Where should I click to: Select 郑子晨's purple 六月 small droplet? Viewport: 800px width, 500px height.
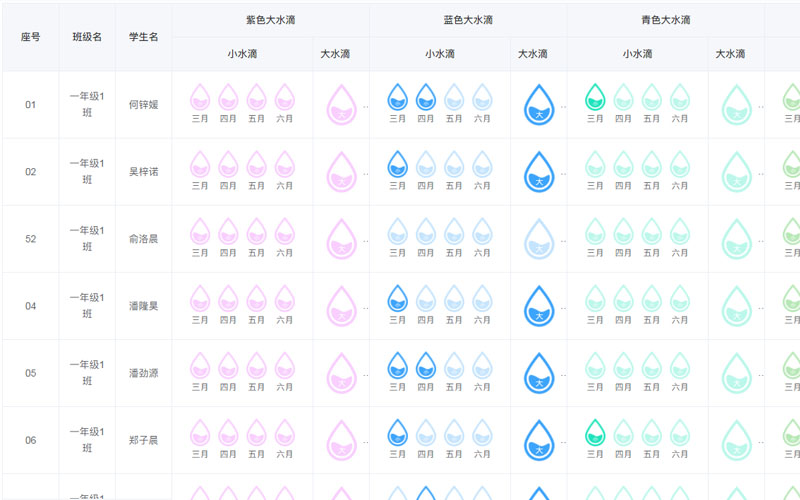click(285, 432)
